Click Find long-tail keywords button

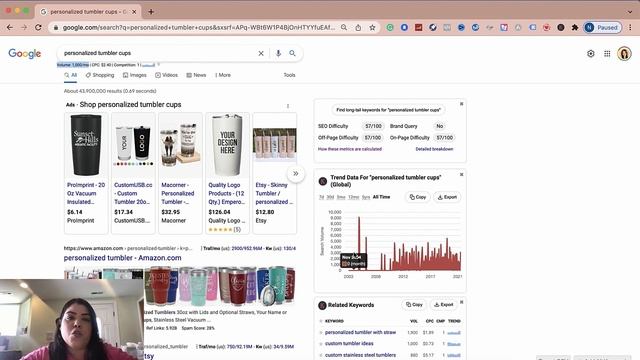click(x=388, y=110)
